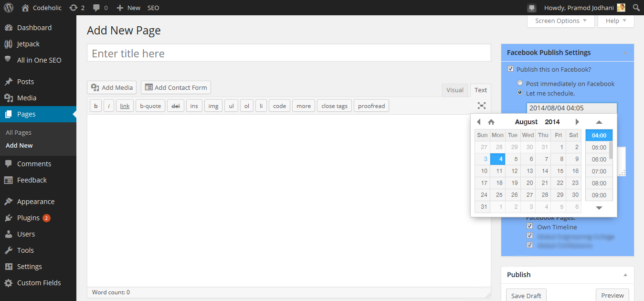Open the Comments sidebar icon
644x301 pixels.
tap(8, 164)
